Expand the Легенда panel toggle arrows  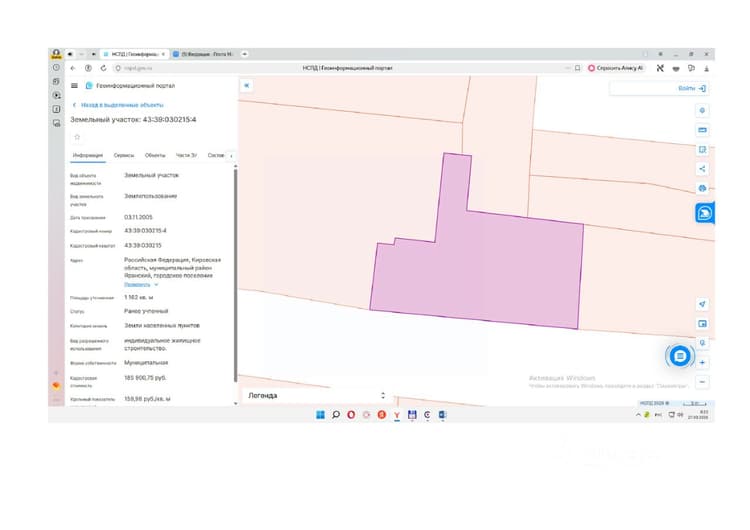(383, 396)
